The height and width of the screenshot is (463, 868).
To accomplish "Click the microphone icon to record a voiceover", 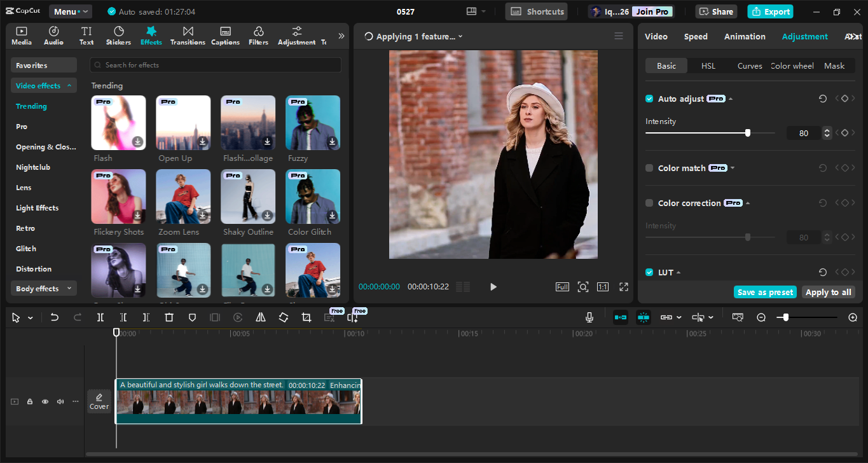I will pyautogui.click(x=589, y=317).
